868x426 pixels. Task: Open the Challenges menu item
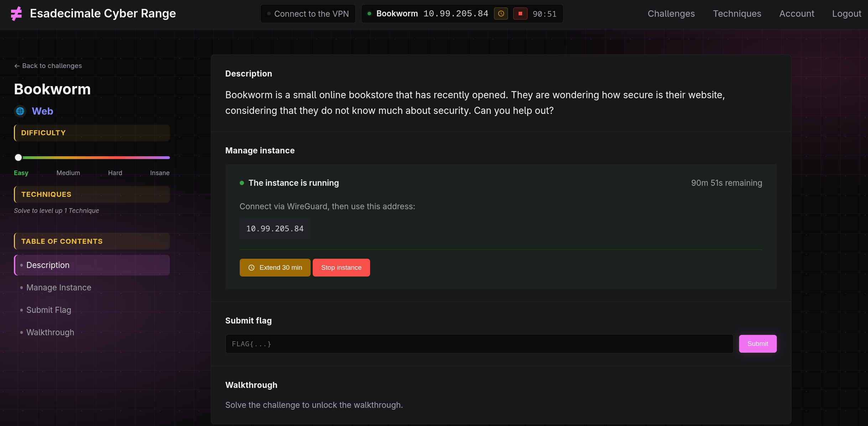pos(671,14)
